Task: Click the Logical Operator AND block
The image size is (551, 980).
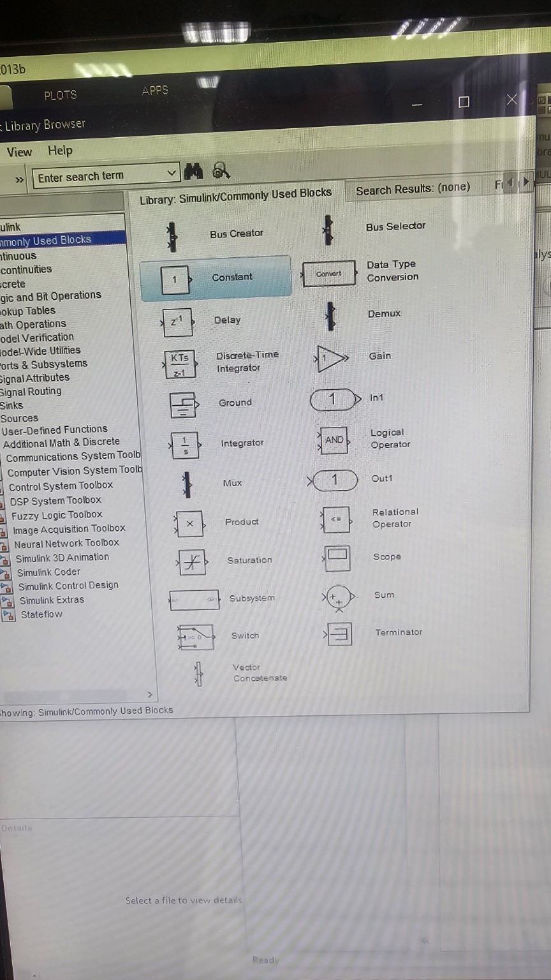Action: point(334,440)
